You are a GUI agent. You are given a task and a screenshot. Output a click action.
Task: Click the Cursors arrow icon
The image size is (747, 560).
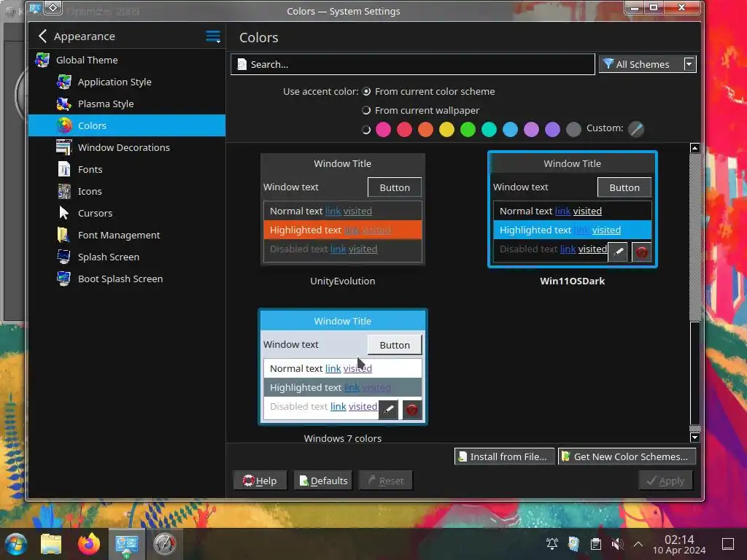(64, 213)
